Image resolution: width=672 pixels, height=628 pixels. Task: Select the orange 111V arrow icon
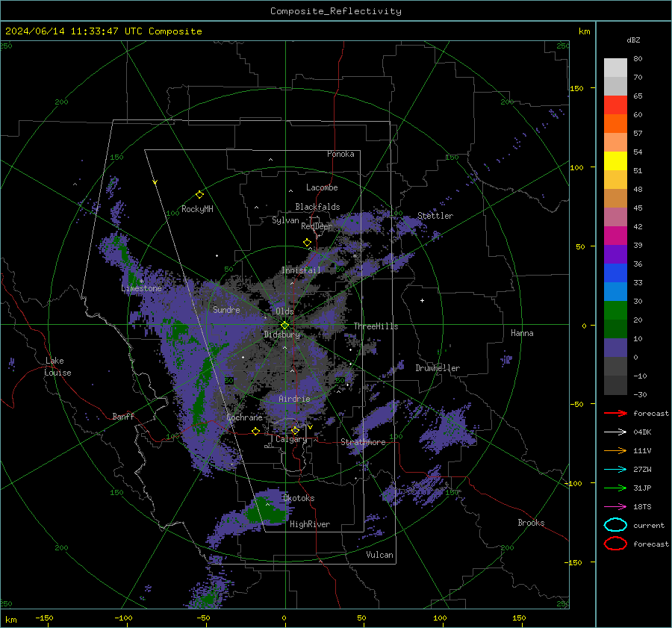(615, 450)
